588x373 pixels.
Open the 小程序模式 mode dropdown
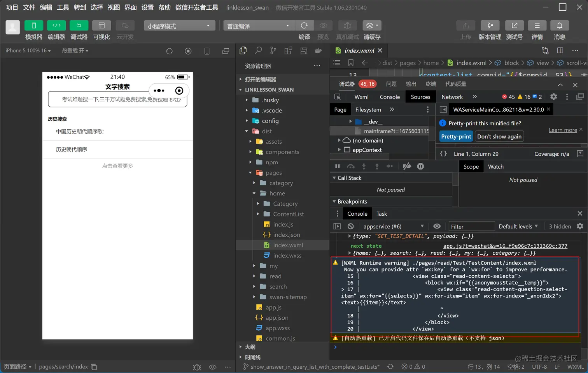179,26
